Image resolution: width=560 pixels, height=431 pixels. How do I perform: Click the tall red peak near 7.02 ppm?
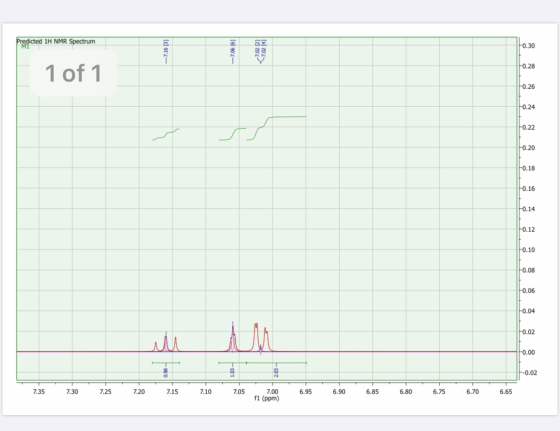[256, 337]
